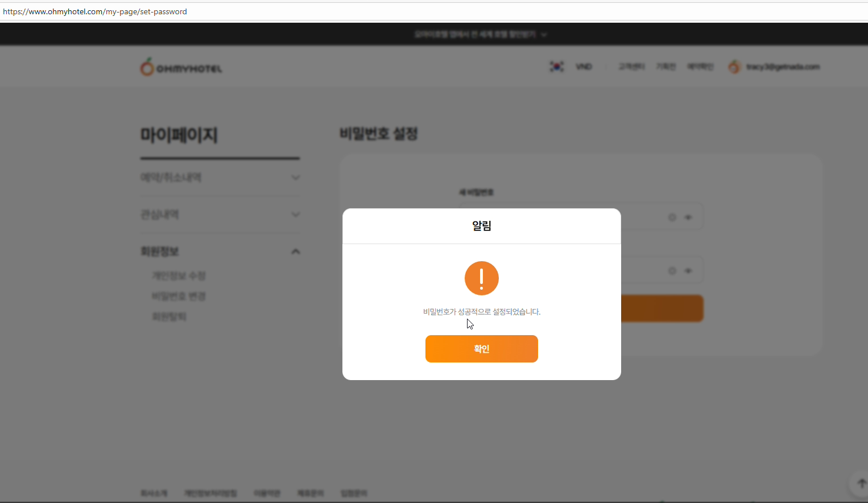Screen dimensions: 868x503
Task: Click the 회원정보 sidebar label
Action: (160, 251)
